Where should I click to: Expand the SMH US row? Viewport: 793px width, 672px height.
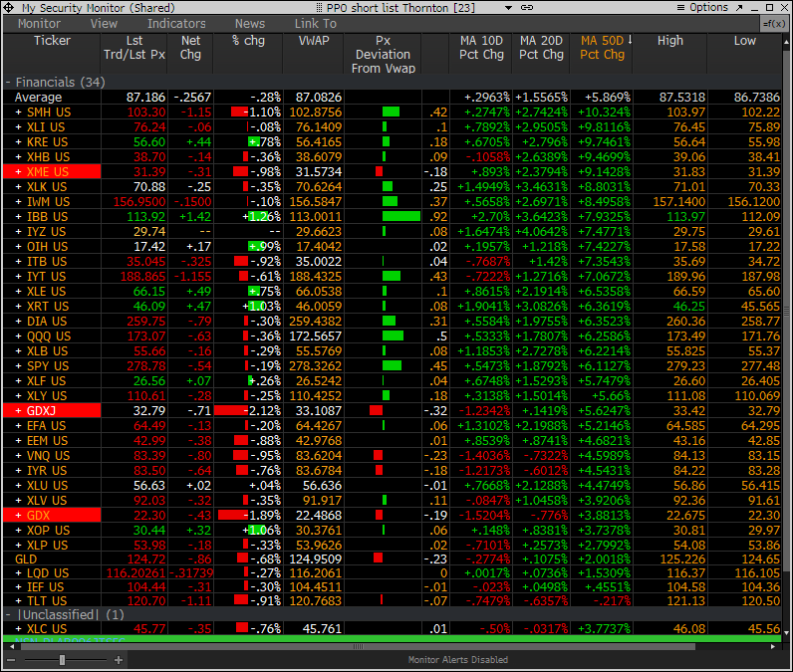(18, 112)
